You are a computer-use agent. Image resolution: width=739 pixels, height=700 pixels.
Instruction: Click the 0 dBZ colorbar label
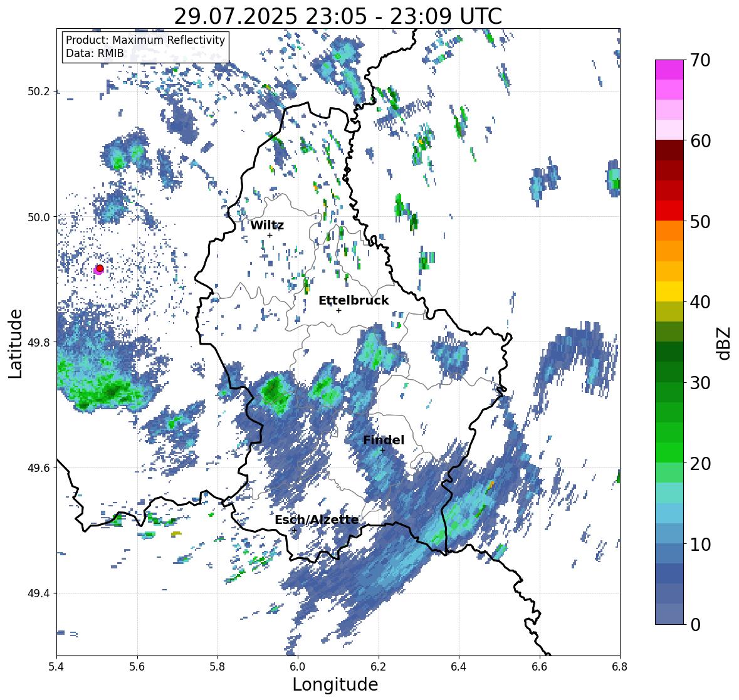(695, 625)
